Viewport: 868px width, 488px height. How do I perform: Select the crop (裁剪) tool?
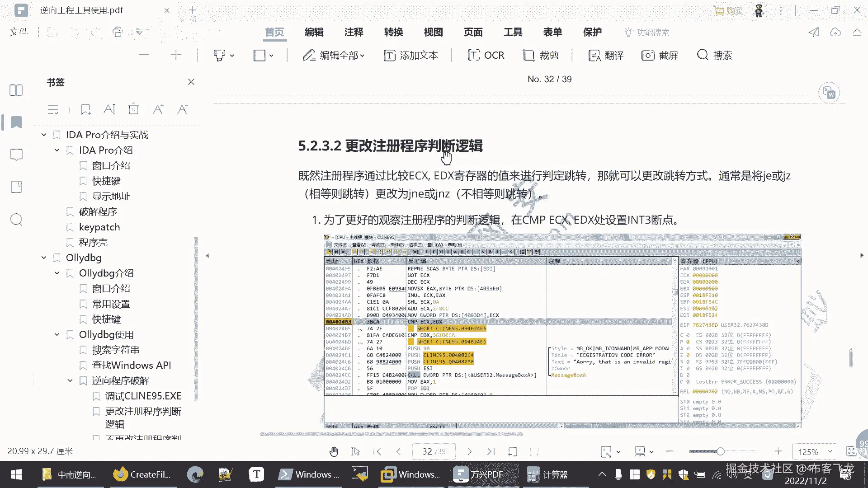[541, 55]
